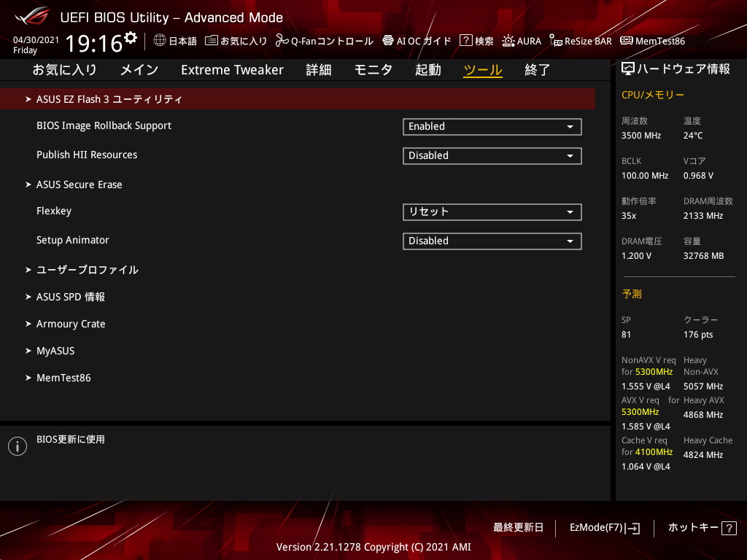Click the hardware info monitor icon
Screen dimensions: 747x560
click(x=628, y=69)
